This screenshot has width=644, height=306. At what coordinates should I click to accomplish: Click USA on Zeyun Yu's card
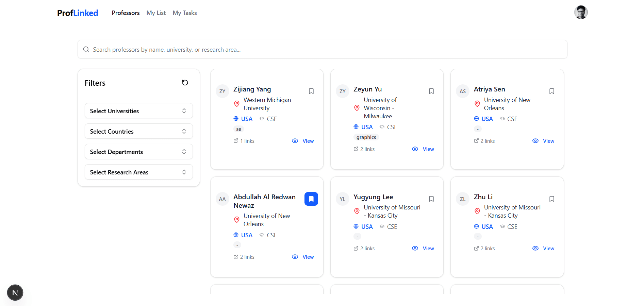pyautogui.click(x=367, y=127)
